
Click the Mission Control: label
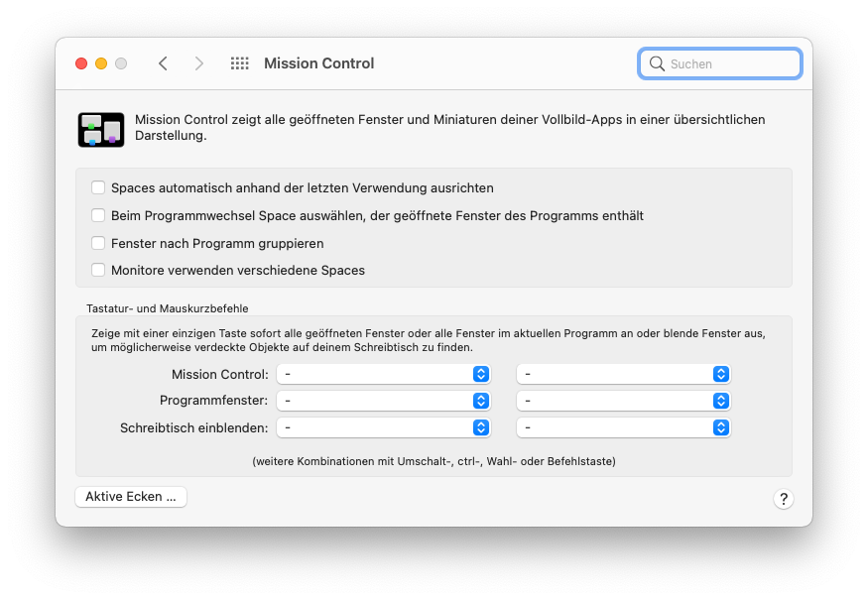[x=220, y=374]
